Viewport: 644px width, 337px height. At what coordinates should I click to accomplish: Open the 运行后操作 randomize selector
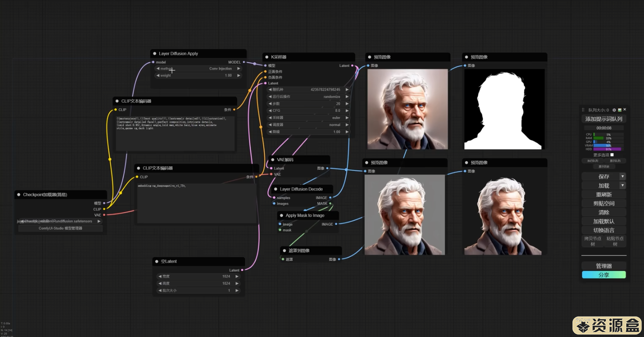(308, 97)
